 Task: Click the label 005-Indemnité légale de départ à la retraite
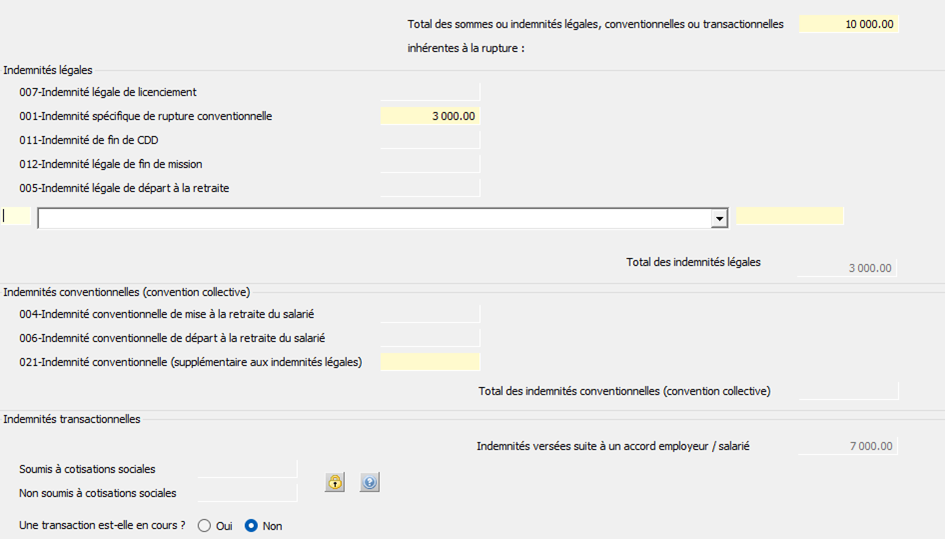(124, 188)
